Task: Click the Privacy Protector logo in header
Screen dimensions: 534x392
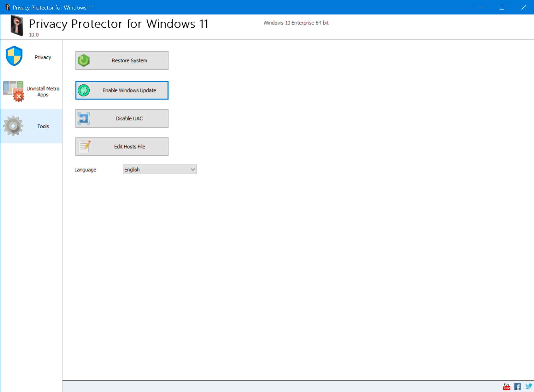Action: click(x=17, y=26)
